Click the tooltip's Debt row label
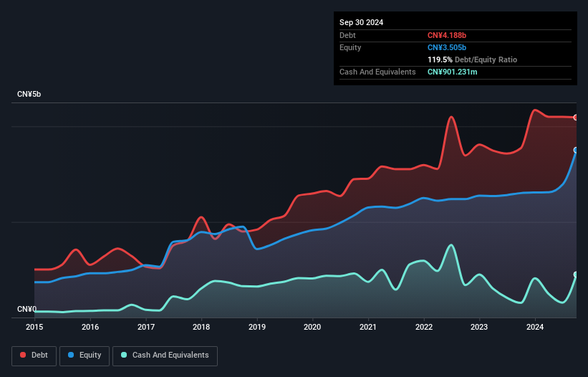 point(347,35)
